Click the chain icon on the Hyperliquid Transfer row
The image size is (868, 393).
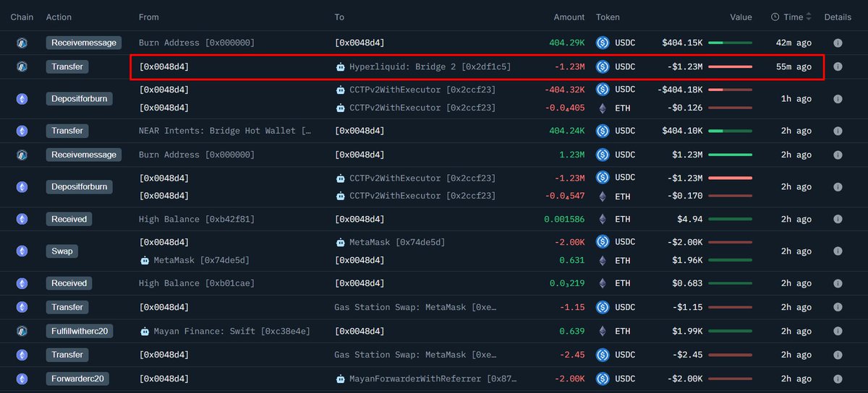tap(22, 66)
